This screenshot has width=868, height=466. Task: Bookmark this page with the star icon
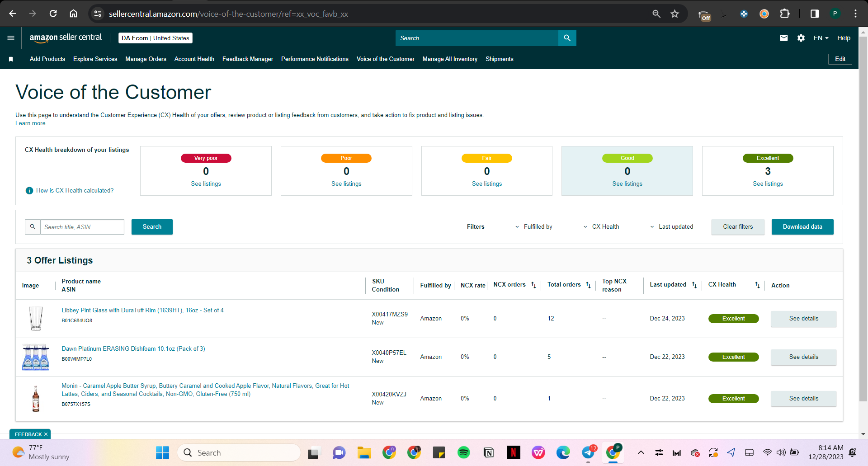point(675,14)
